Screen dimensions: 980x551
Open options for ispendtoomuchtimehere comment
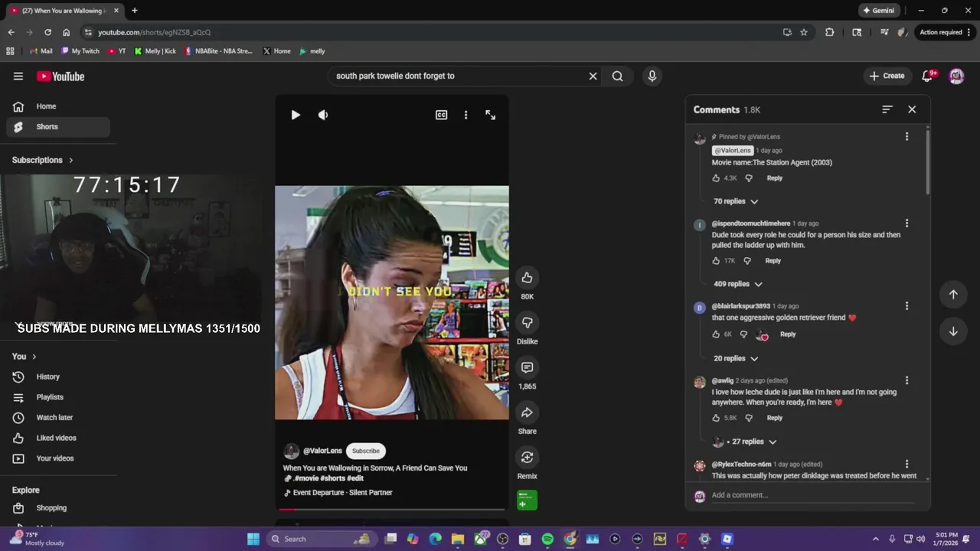pos(906,223)
